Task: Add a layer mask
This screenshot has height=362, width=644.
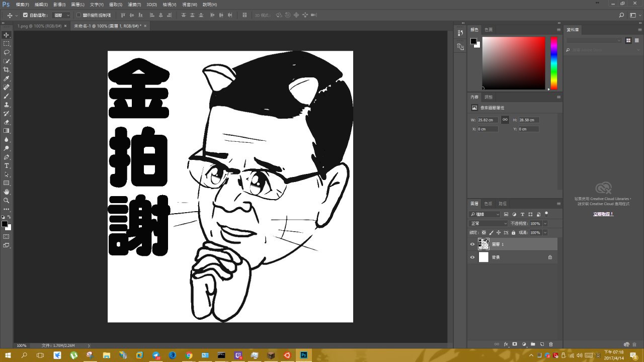Action: pos(515,344)
